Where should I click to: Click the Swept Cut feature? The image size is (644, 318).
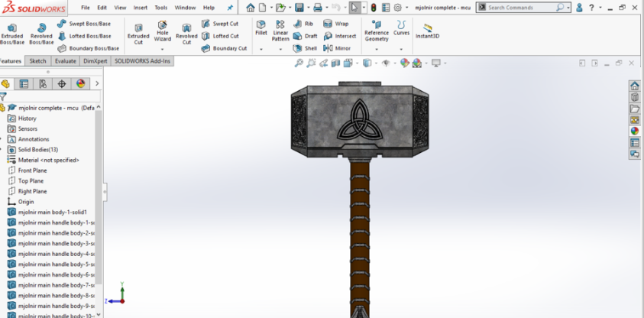[220, 24]
